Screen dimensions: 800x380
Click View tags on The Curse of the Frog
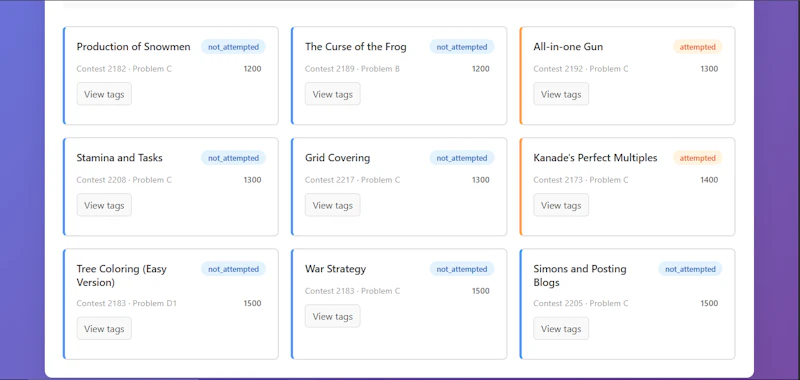tap(333, 94)
